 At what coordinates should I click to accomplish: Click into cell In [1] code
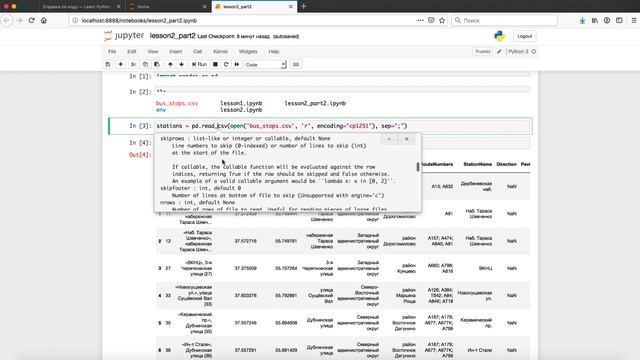point(342,75)
